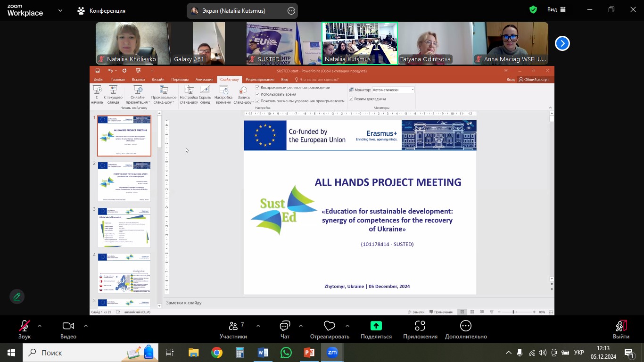
Task: Open the Вид view layout menu
Action: pos(555,9)
